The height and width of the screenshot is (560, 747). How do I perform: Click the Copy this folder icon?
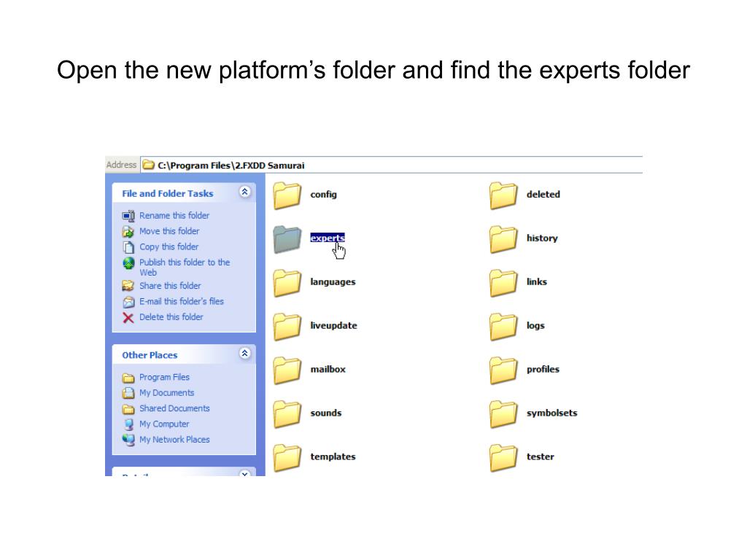[128, 247]
